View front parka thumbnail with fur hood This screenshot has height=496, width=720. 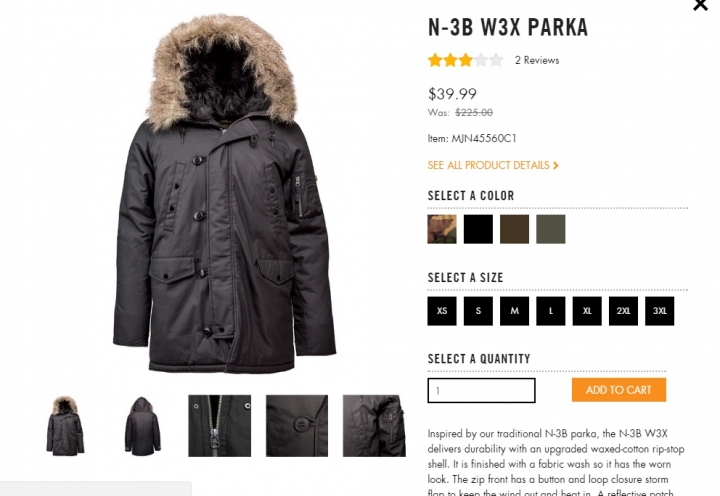pyautogui.click(x=65, y=426)
